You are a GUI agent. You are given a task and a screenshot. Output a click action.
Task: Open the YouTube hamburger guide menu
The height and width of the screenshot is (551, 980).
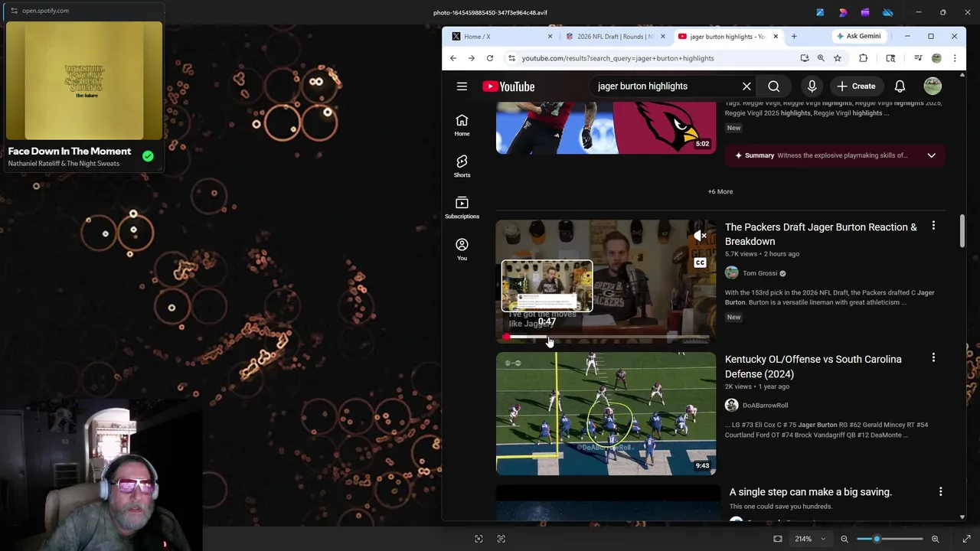[462, 86]
